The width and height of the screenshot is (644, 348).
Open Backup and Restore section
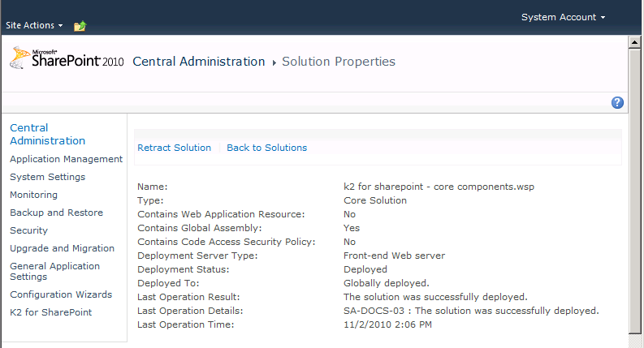[56, 213]
